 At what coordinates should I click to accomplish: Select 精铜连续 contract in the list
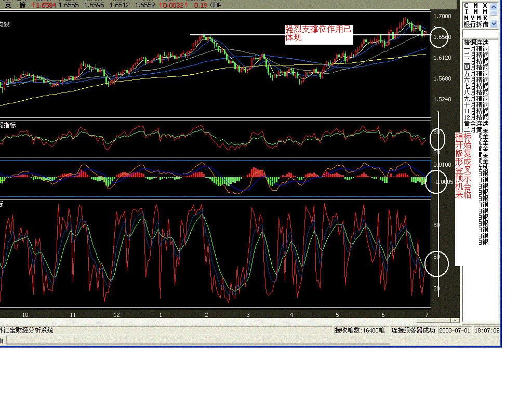(x=476, y=42)
